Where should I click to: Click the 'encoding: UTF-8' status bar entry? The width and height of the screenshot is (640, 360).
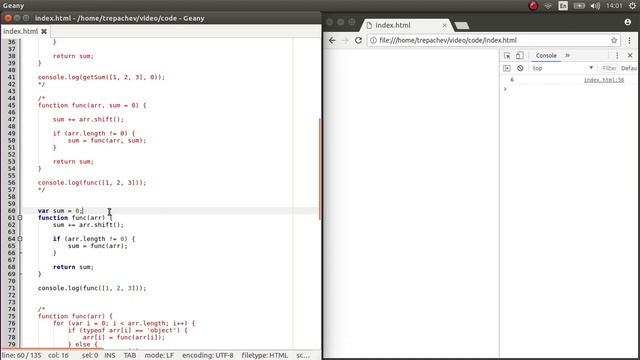coord(208,356)
